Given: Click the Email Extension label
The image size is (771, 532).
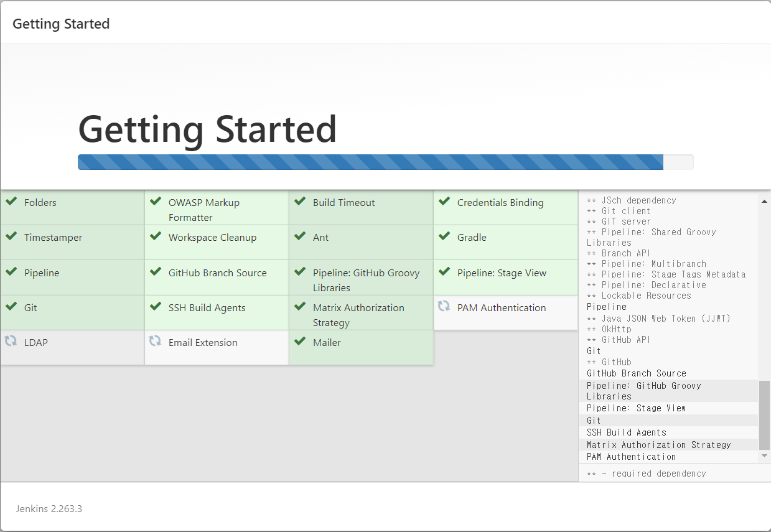Looking at the screenshot, I should pos(203,343).
